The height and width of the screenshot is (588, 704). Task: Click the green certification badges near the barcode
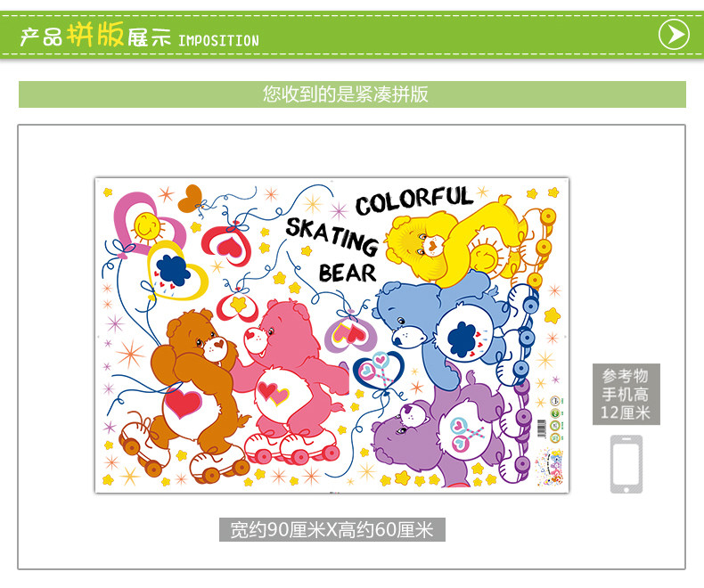[555, 419]
